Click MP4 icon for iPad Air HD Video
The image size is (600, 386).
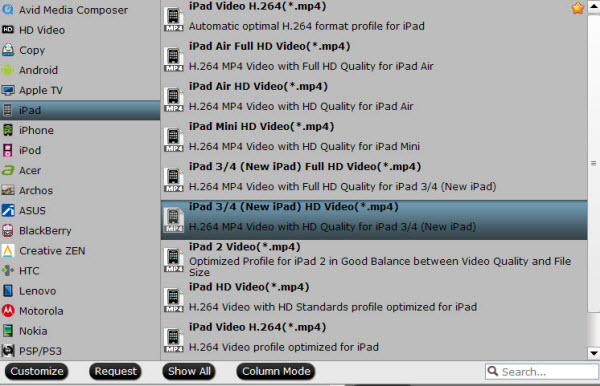click(x=174, y=99)
